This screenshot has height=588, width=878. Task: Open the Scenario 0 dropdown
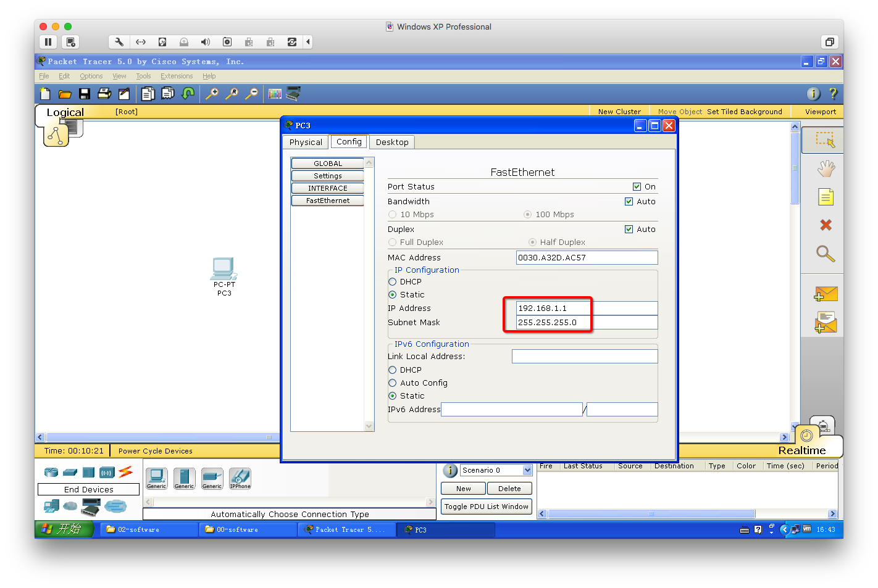tap(527, 470)
